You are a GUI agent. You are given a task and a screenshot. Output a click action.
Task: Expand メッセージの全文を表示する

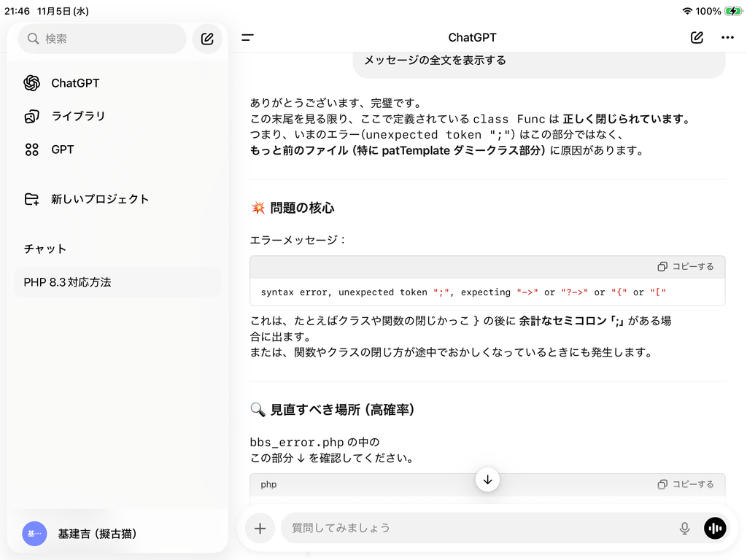[x=435, y=61]
